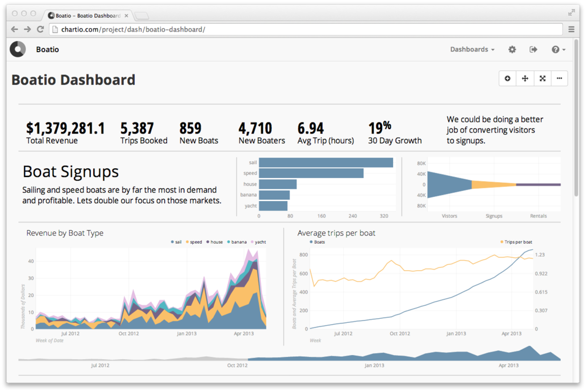The image size is (586, 392).
Task: Click the Chartio logo icon
Action: (18, 49)
